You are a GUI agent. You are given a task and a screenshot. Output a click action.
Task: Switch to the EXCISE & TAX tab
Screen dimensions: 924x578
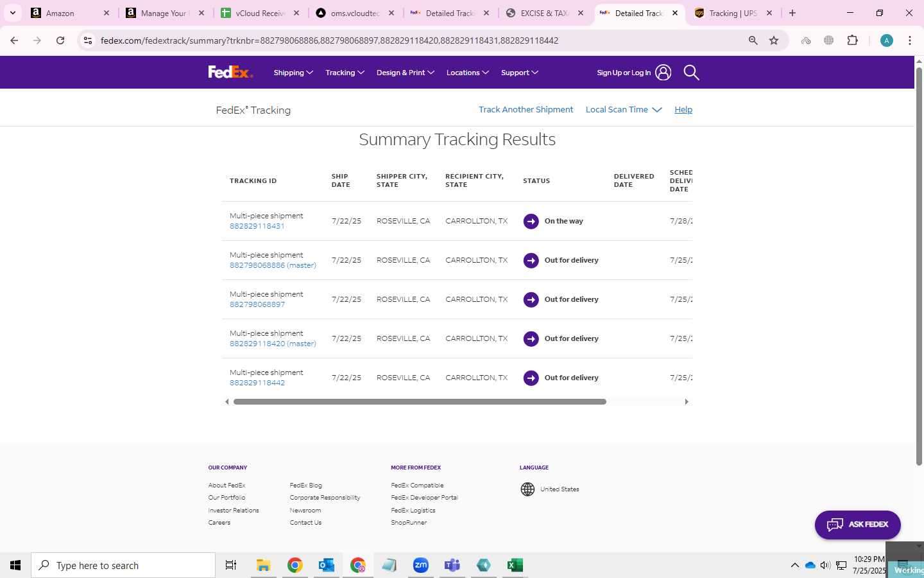(544, 13)
